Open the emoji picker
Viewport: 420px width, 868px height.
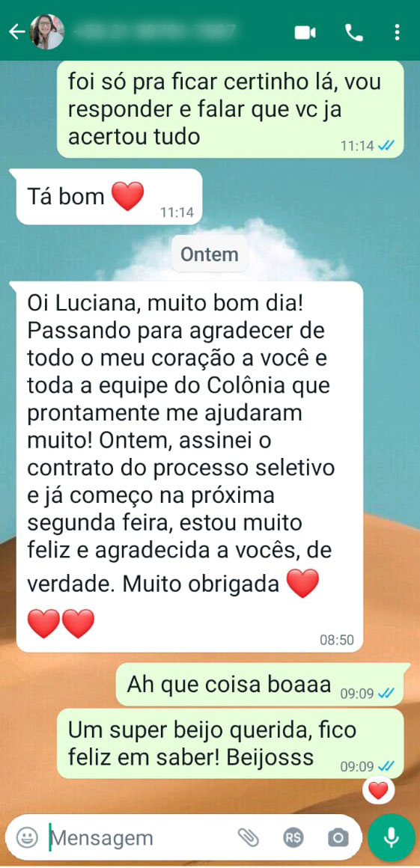(27, 837)
